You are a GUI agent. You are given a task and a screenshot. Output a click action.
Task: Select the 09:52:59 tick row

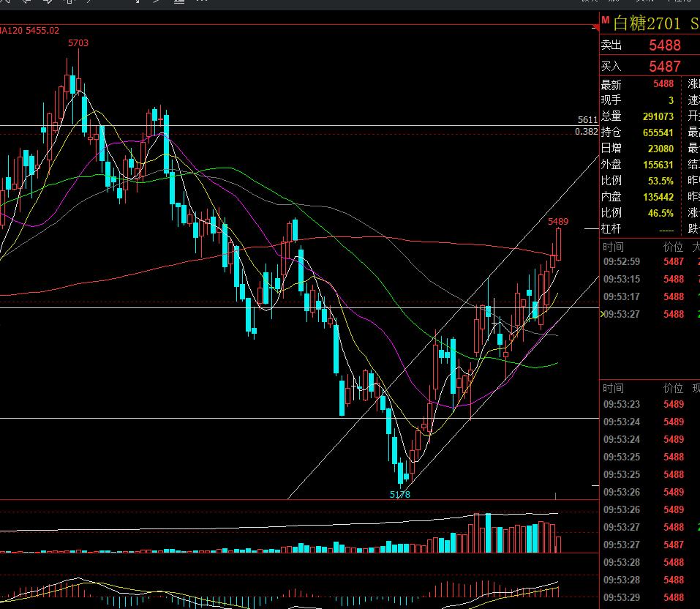[650, 261]
